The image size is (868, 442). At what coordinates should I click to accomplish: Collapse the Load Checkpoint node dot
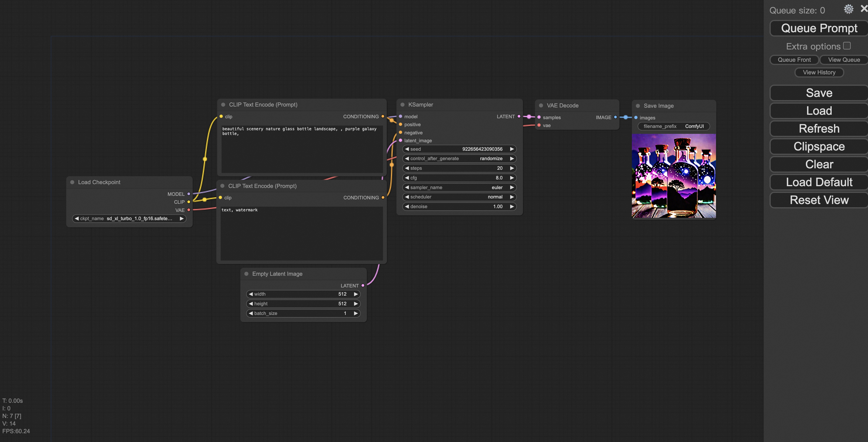[72, 182]
